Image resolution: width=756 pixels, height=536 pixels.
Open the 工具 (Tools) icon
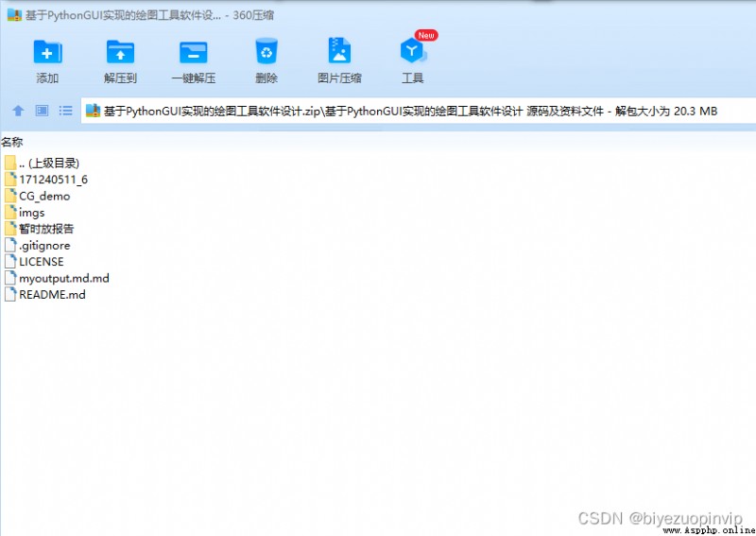click(x=413, y=51)
